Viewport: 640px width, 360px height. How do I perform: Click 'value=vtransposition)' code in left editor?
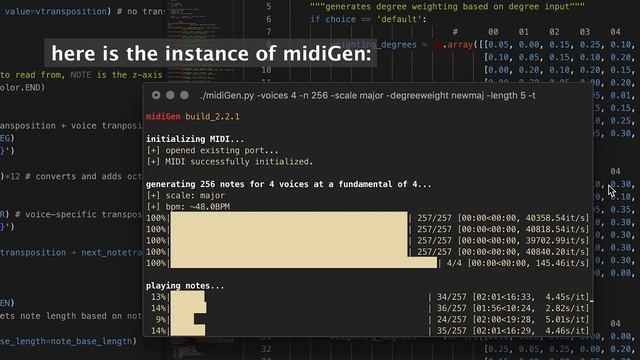click(58, 11)
